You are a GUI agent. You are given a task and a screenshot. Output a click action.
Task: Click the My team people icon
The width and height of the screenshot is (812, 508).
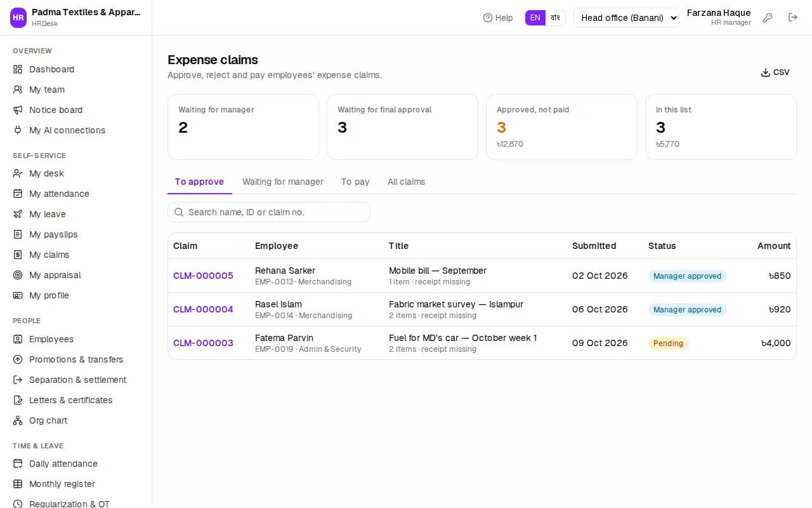(18, 90)
